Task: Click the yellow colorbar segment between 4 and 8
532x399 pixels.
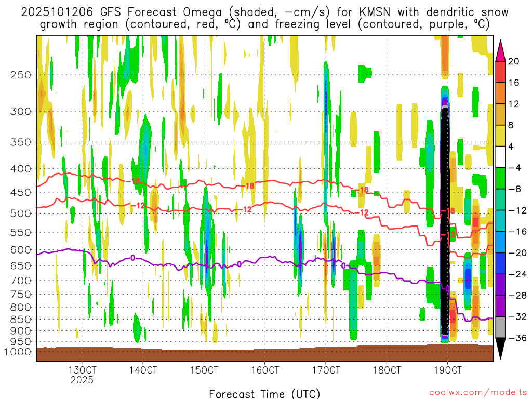Action: (x=501, y=136)
